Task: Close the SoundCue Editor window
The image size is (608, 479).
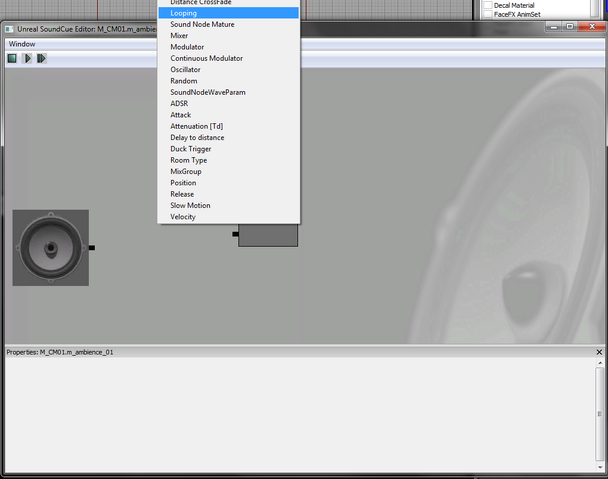Action: [x=592, y=27]
